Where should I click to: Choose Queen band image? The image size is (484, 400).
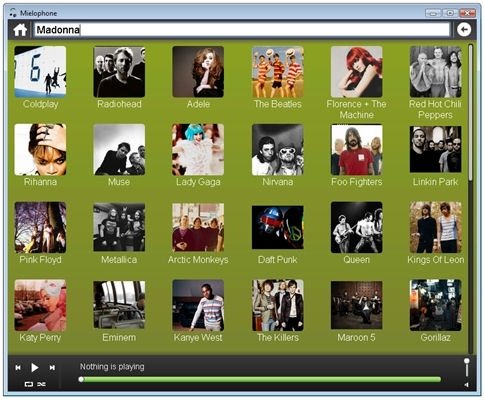356,227
